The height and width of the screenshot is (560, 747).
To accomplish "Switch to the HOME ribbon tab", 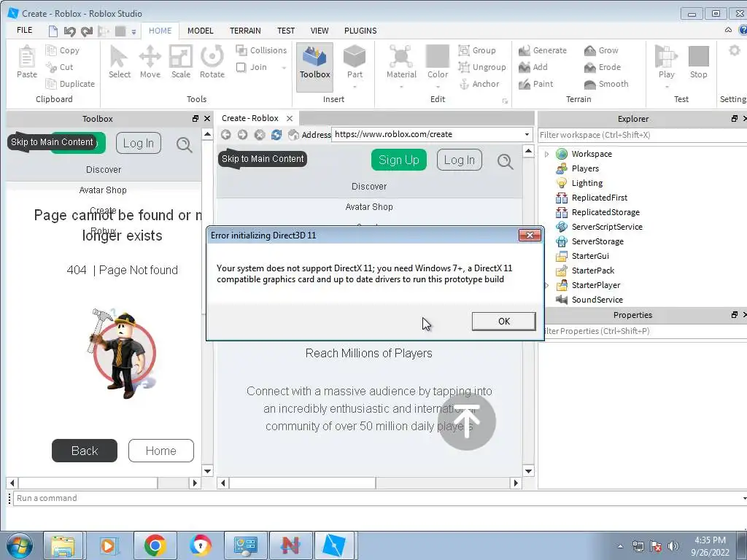I will point(160,31).
